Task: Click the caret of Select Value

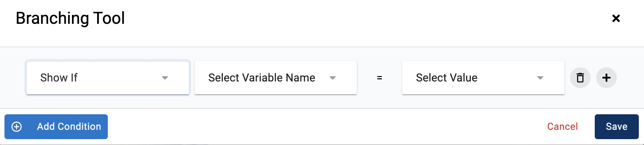Action: pyautogui.click(x=540, y=78)
